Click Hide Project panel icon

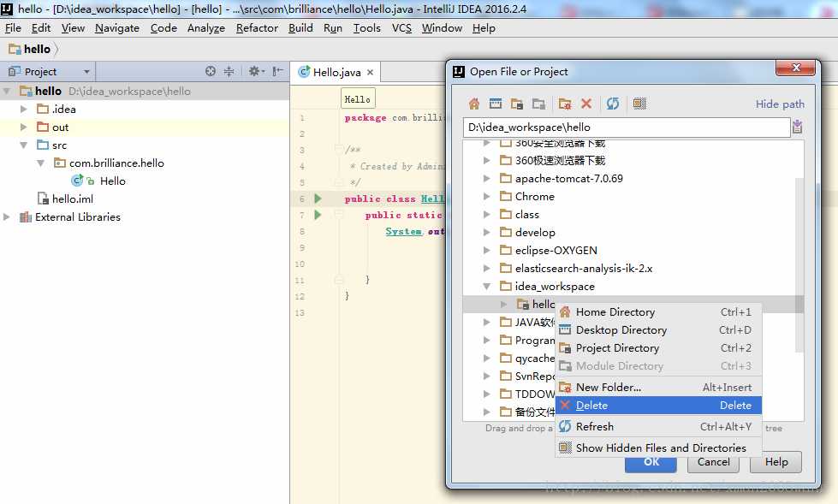(277, 71)
